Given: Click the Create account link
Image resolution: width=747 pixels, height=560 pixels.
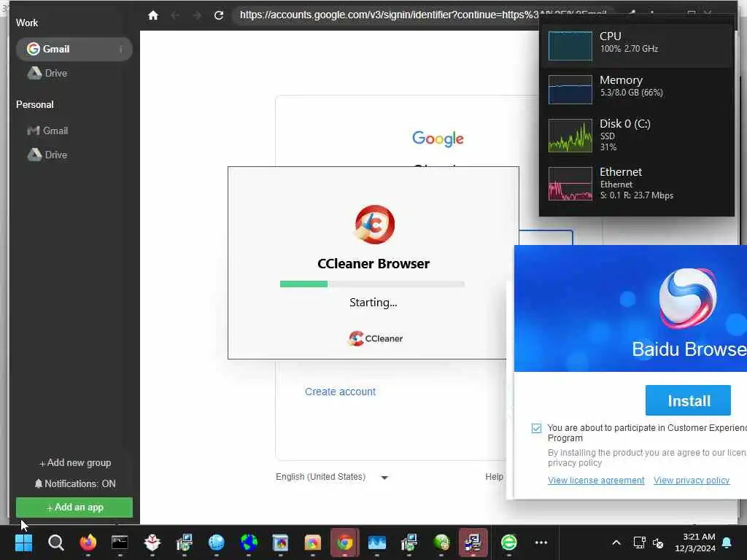Looking at the screenshot, I should pyautogui.click(x=340, y=392).
